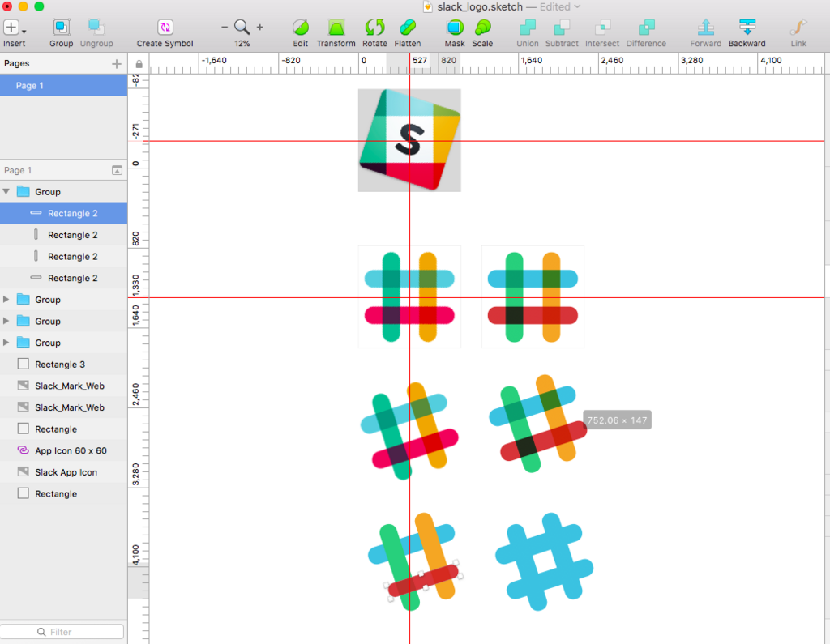The image size is (830, 644).
Task: Click the 12% zoom level label
Action: [242, 44]
